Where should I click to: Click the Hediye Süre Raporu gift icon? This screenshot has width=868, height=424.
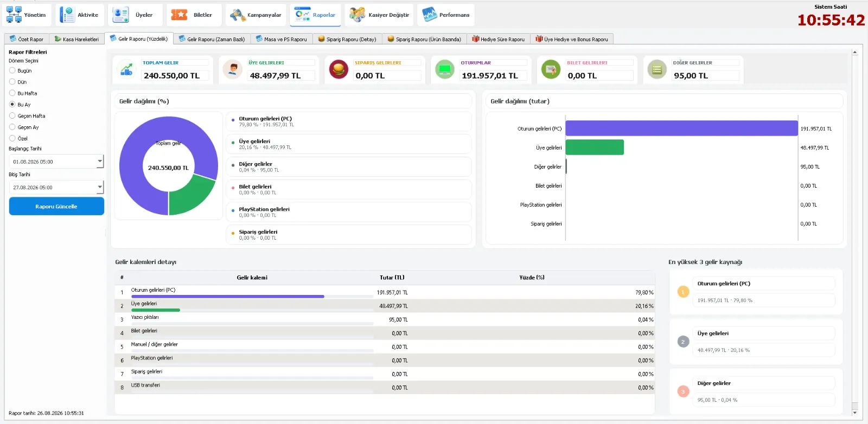(476, 39)
